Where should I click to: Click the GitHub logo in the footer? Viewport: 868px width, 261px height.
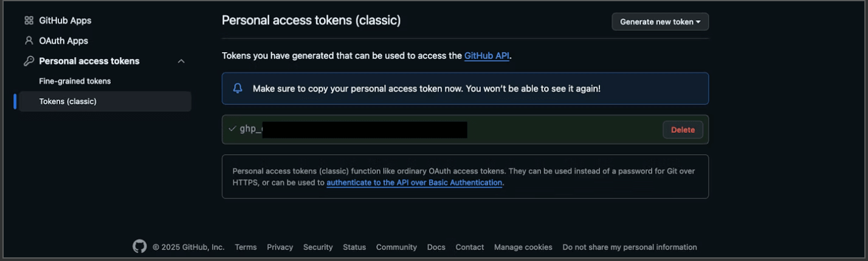point(140,246)
